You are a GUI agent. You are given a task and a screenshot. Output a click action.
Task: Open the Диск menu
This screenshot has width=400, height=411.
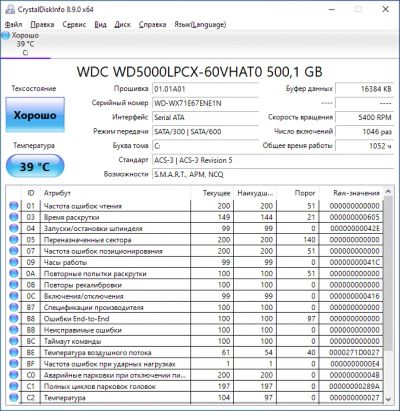click(122, 24)
